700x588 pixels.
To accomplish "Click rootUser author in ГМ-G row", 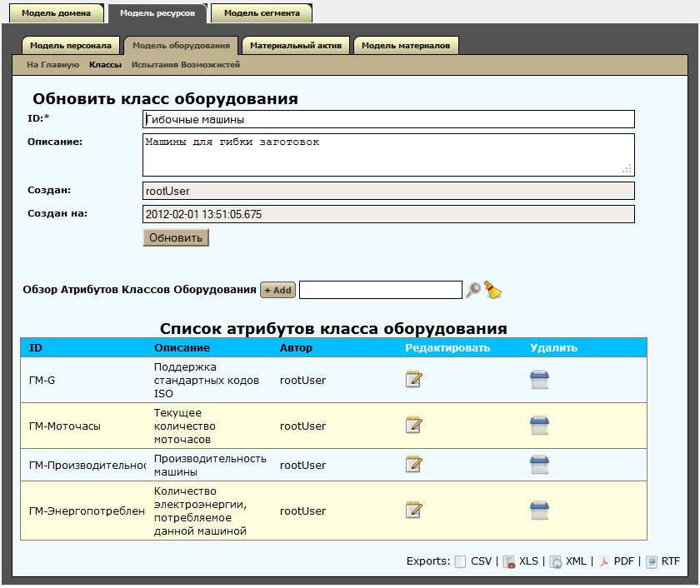I will pos(302,381).
